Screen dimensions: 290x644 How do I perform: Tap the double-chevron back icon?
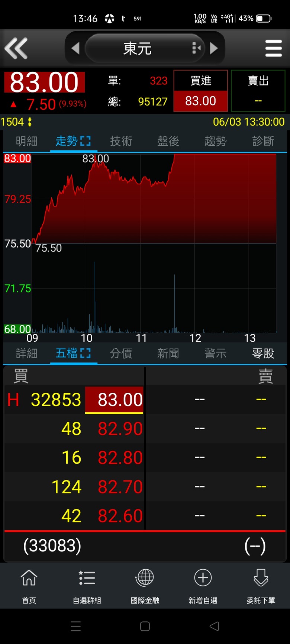point(16,48)
